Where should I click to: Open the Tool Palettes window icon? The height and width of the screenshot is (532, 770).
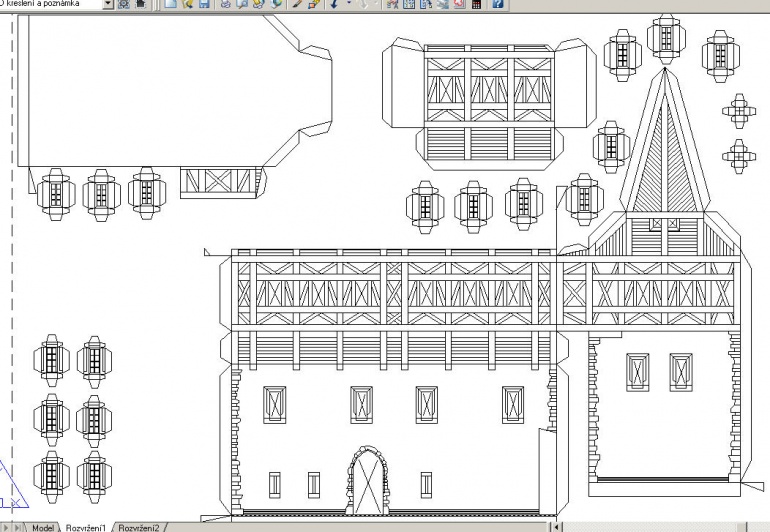426,4
